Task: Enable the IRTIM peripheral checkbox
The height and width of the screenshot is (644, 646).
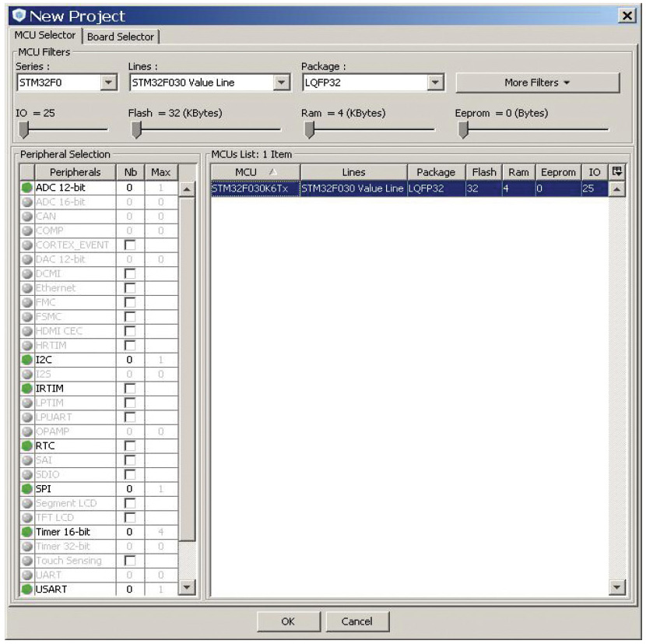Action: (130, 389)
